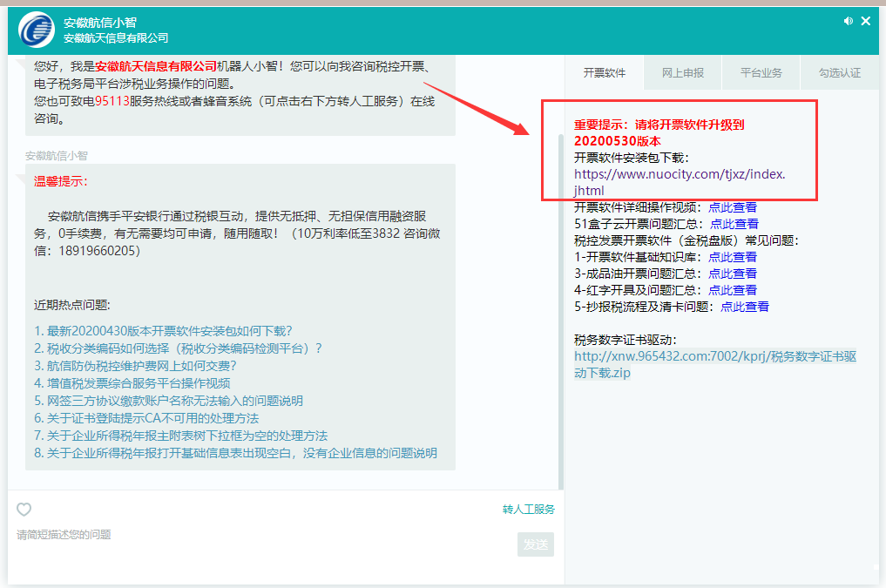The height and width of the screenshot is (588, 886).
Task: Open hot question 1 about 20200430版本开票软件安装包
Action: [x=163, y=331]
